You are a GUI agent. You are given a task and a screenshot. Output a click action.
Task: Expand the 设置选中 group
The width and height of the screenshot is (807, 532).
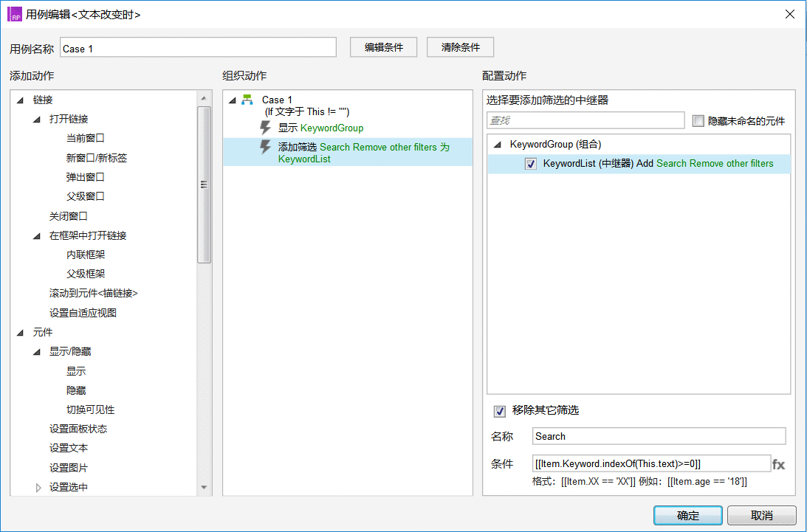[38, 487]
